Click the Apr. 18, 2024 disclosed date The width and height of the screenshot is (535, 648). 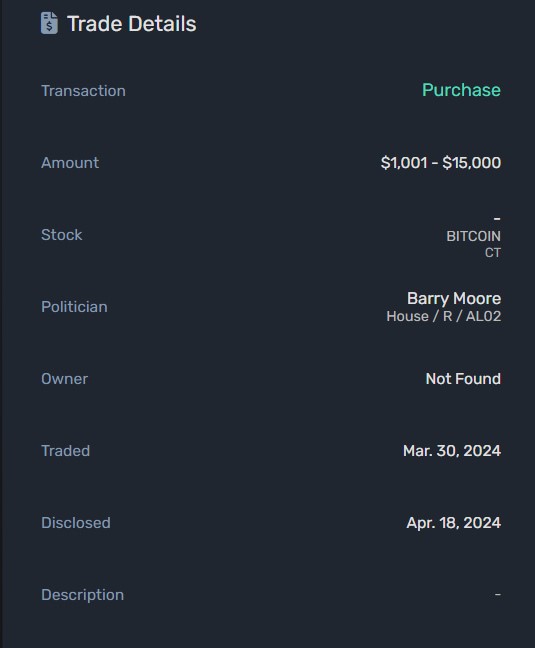(454, 523)
